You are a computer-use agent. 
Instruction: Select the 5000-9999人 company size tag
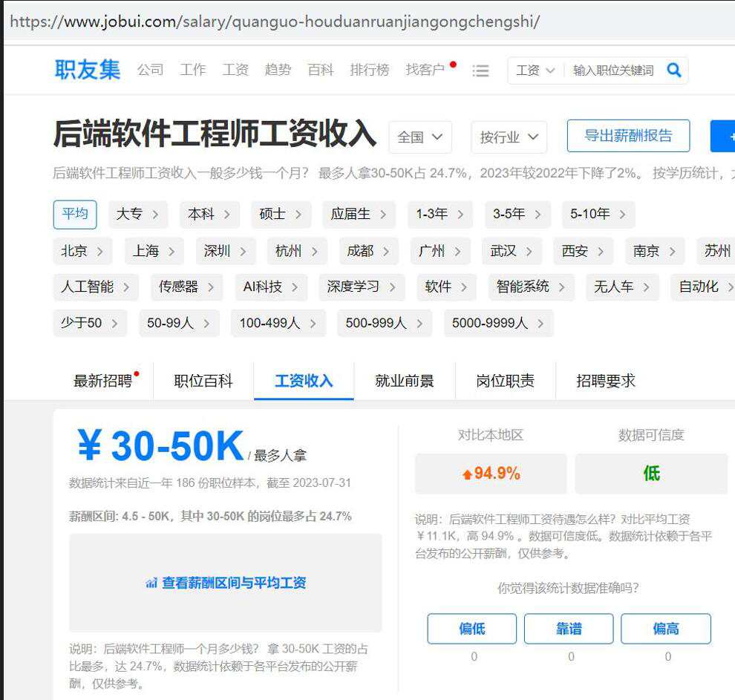tap(499, 324)
